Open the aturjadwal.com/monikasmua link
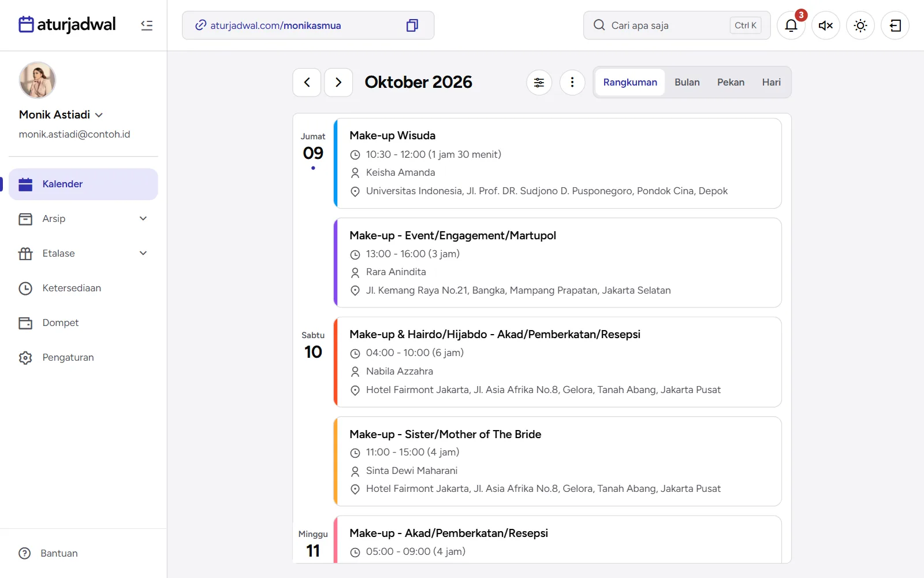The height and width of the screenshot is (578, 924). 275,25
